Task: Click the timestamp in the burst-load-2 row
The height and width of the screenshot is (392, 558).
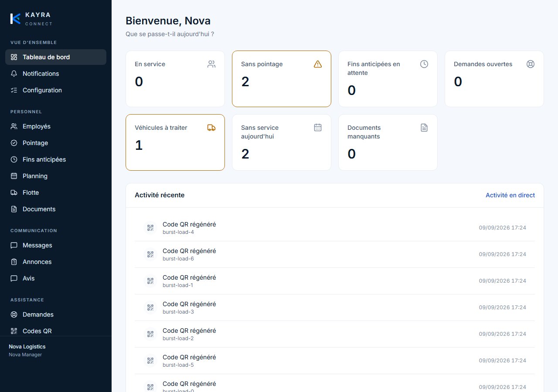Action: click(x=503, y=334)
